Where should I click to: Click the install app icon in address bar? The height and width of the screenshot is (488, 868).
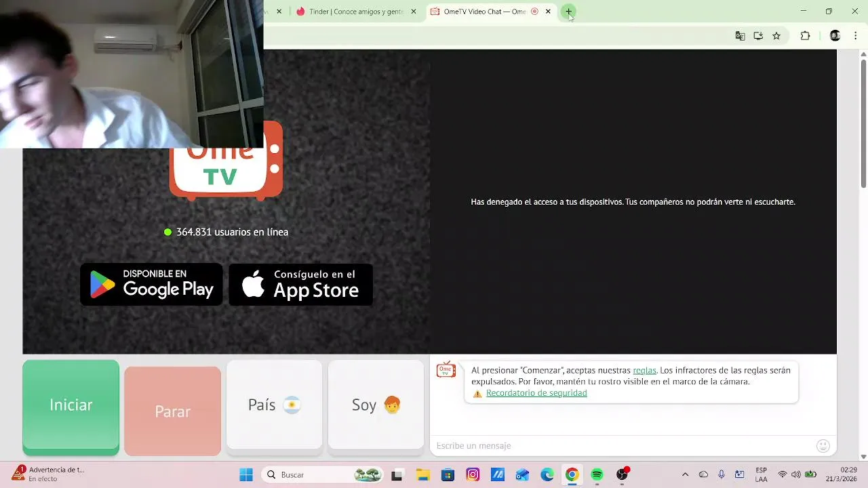click(x=758, y=36)
